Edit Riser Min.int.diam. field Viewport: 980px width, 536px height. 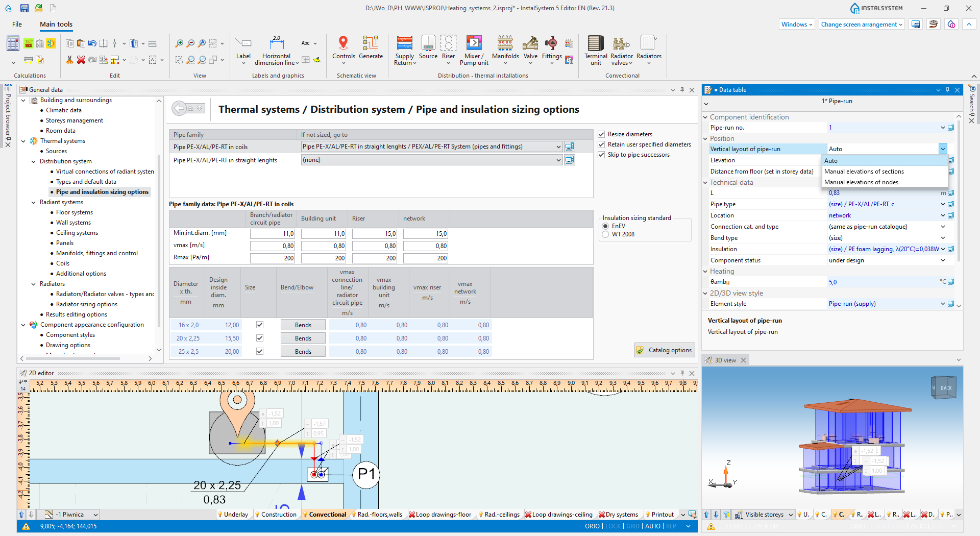click(x=375, y=234)
